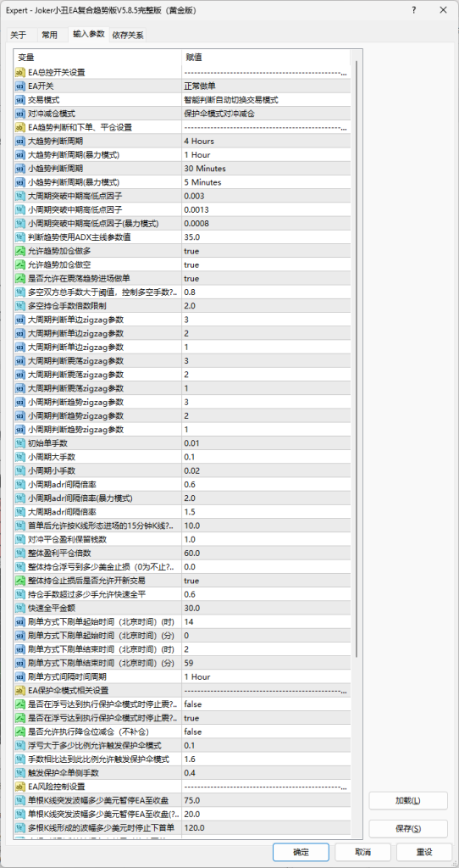
Task: Click the icon beside 小趋势判断周期 (30 Minutes row)
Action: 20,169
